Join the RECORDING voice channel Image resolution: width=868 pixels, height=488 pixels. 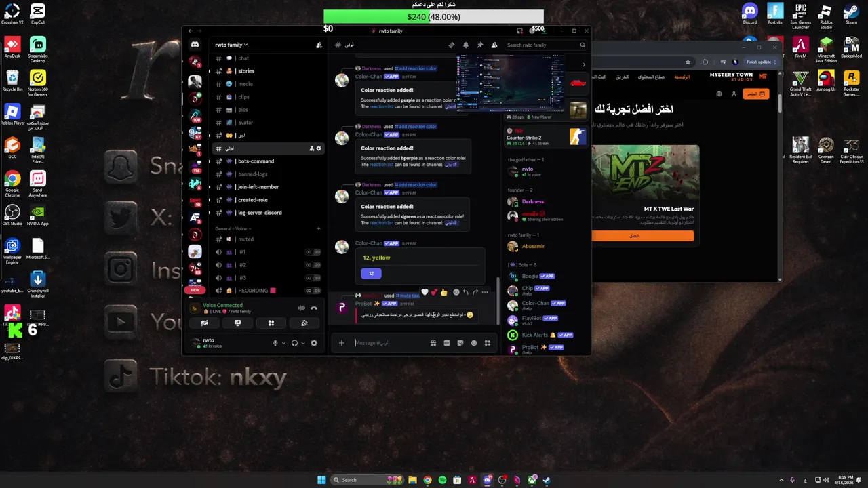pyautogui.click(x=267, y=291)
